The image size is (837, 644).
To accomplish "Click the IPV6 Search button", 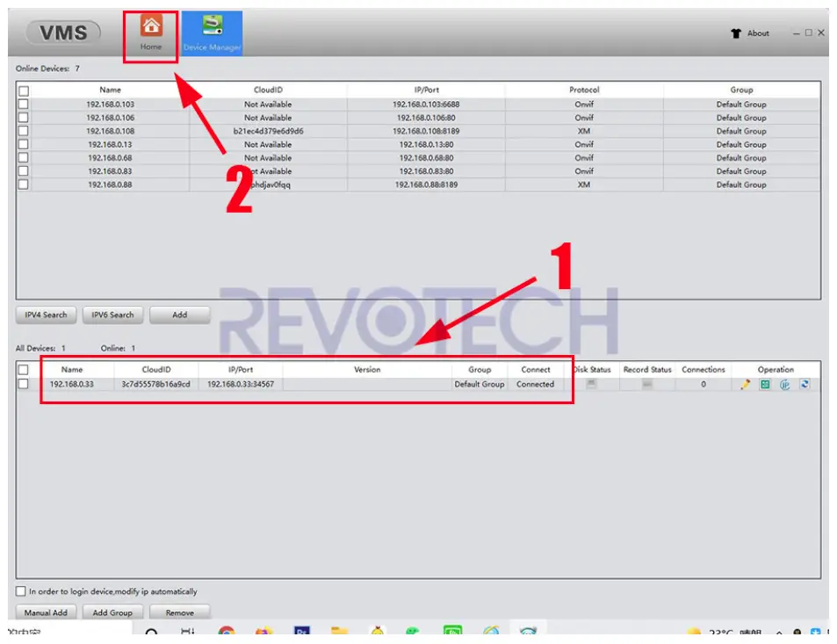I will pyautogui.click(x=112, y=315).
